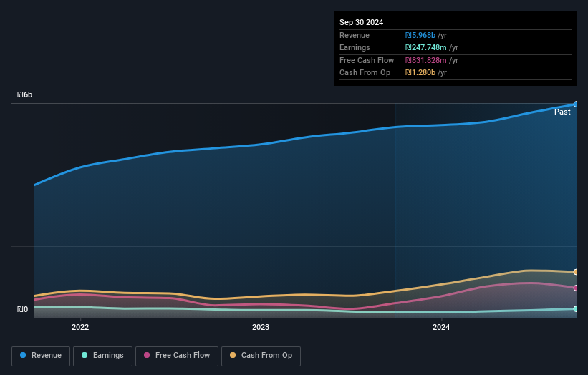This screenshot has width=588, height=375.
Task: Click the blue Revenue endpoint marker
Action: coord(576,104)
